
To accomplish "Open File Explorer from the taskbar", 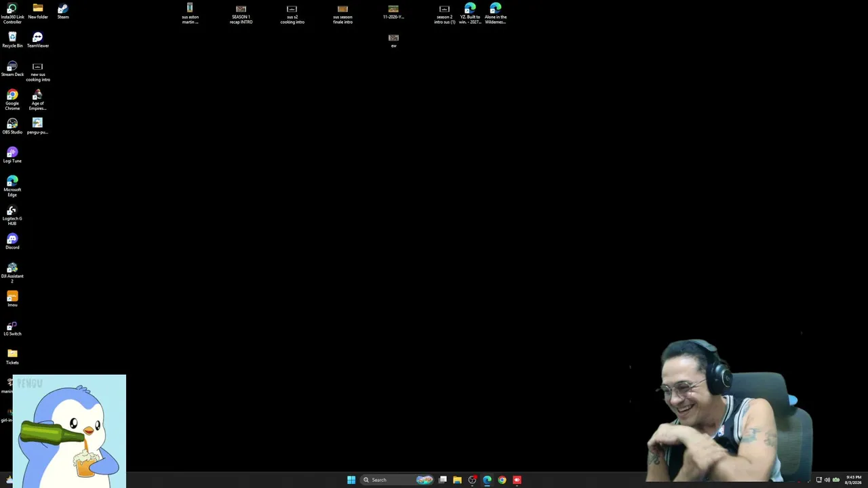I will point(457,480).
